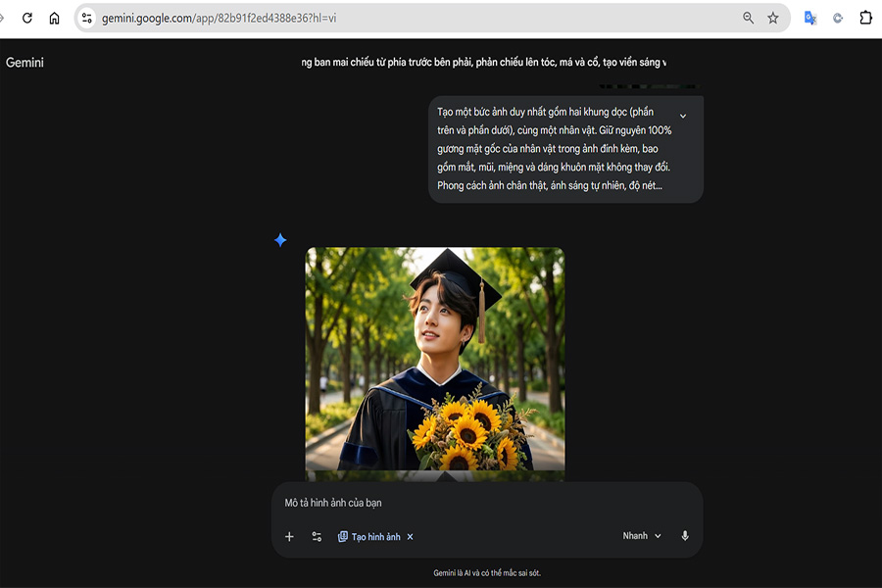This screenshot has height=588, width=882.
Task: Click the blue Gemini sparkle icon
Action: pyautogui.click(x=280, y=240)
